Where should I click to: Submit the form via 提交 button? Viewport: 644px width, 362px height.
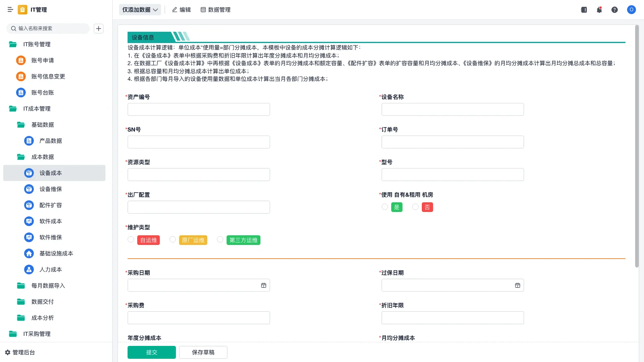click(152, 352)
